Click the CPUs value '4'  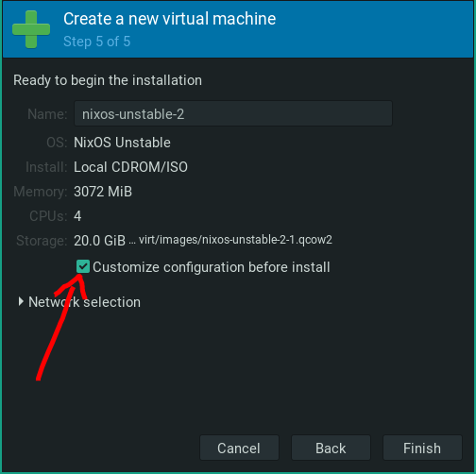click(x=77, y=216)
